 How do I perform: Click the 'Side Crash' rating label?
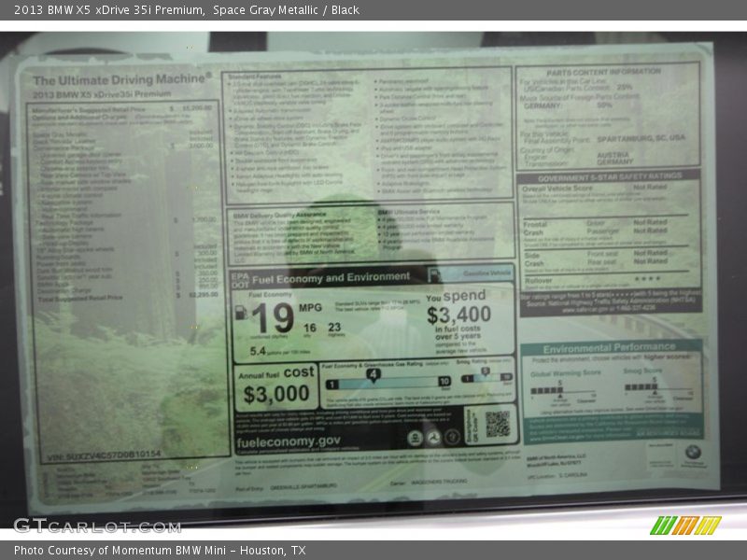[x=533, y=259]
